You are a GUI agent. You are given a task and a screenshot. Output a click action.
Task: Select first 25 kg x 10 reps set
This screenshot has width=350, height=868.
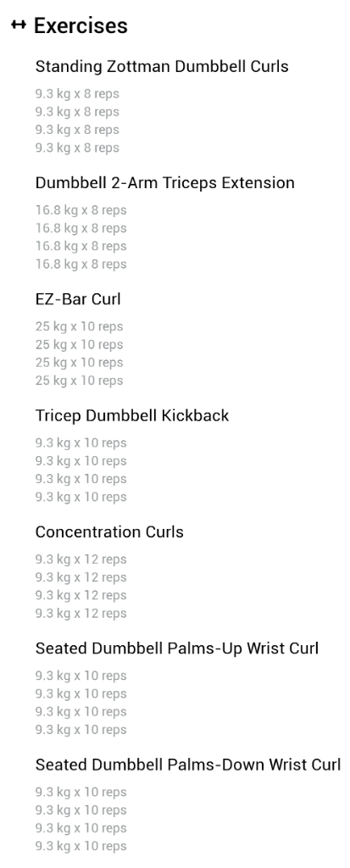click(79, 326)
